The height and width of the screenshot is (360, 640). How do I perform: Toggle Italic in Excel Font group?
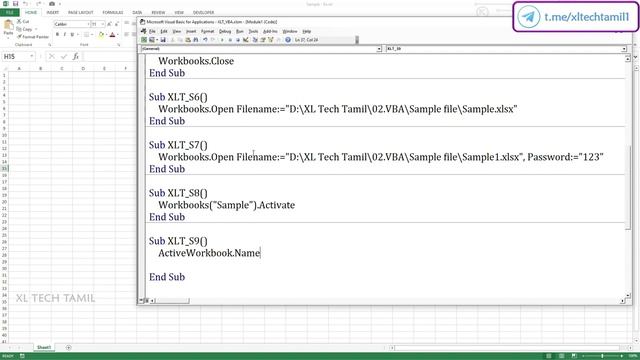point(65,35)
